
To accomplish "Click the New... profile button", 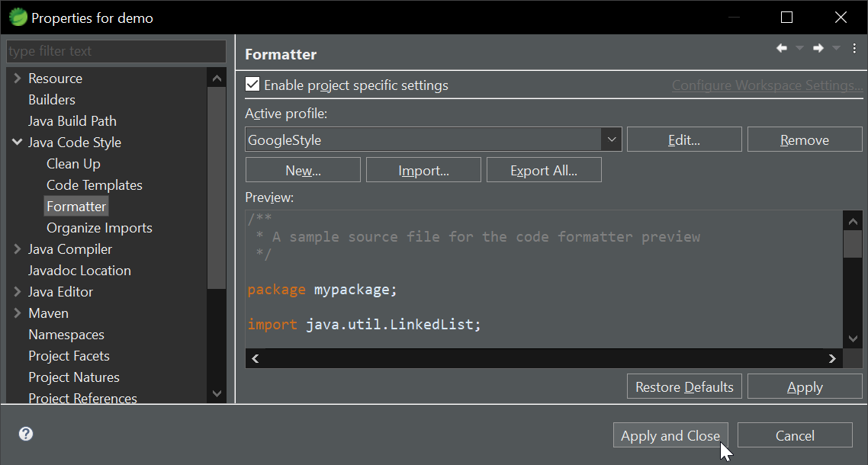I will pyautogui.click(x=303, y=170).
